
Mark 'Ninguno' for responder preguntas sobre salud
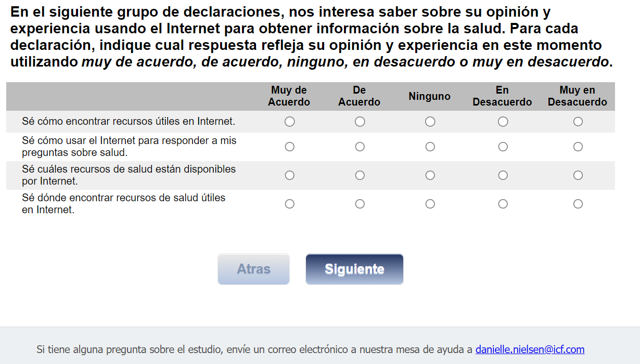[x=430, y=147]
